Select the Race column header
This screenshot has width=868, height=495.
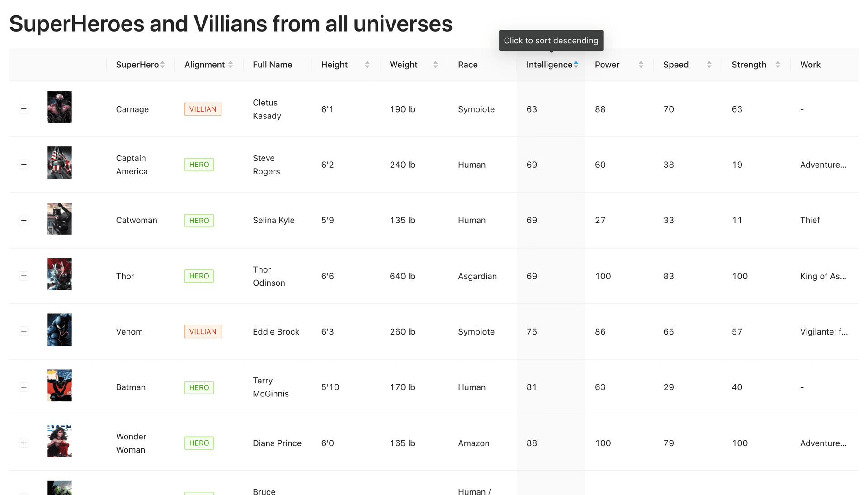coord(467,64)
